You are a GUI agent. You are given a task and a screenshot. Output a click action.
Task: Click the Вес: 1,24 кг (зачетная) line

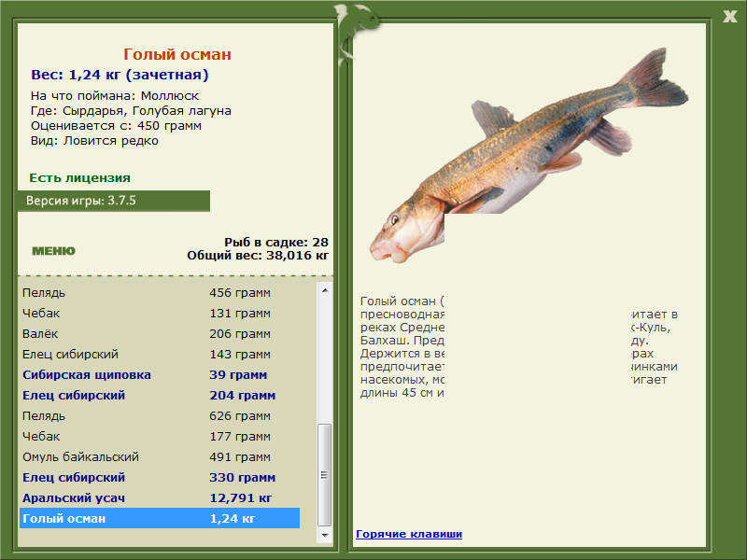120,75
